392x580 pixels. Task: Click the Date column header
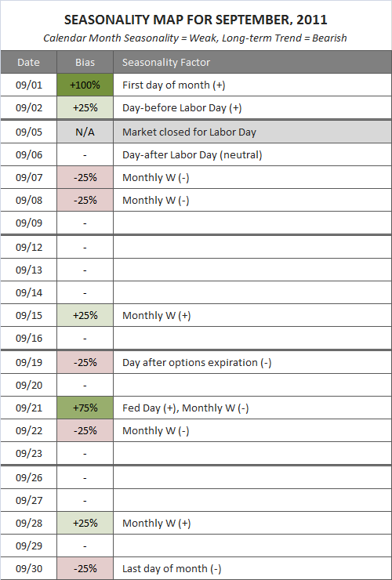pos(28,62)
